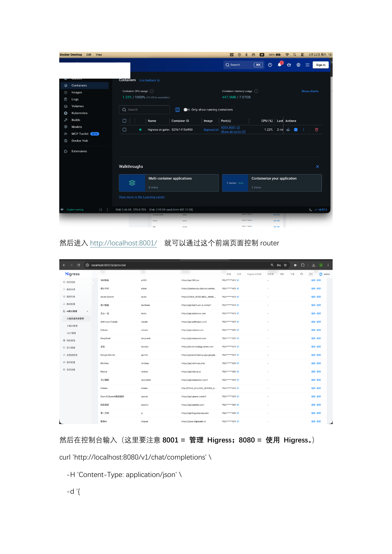Bookmark the Higress page with star icon

[285, 265]
